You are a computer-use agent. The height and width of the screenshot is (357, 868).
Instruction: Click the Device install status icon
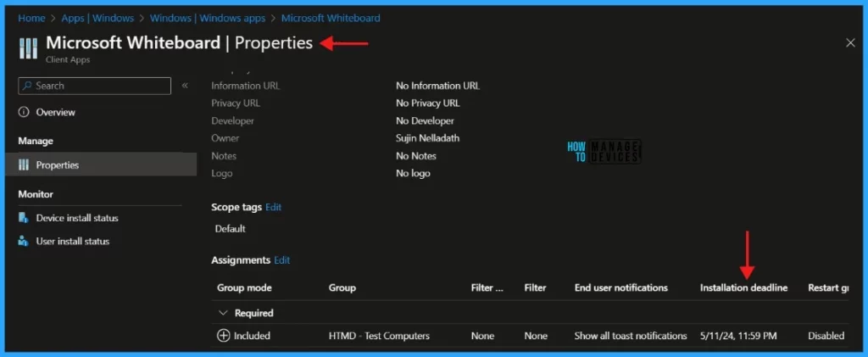[x=23, y=218]
